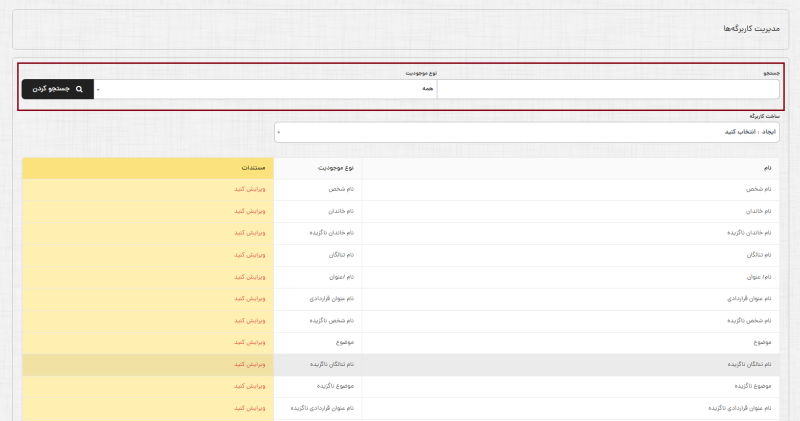The image size is (800, 421).
Task: Click the نام column header
Action: [x=767, y=167]
